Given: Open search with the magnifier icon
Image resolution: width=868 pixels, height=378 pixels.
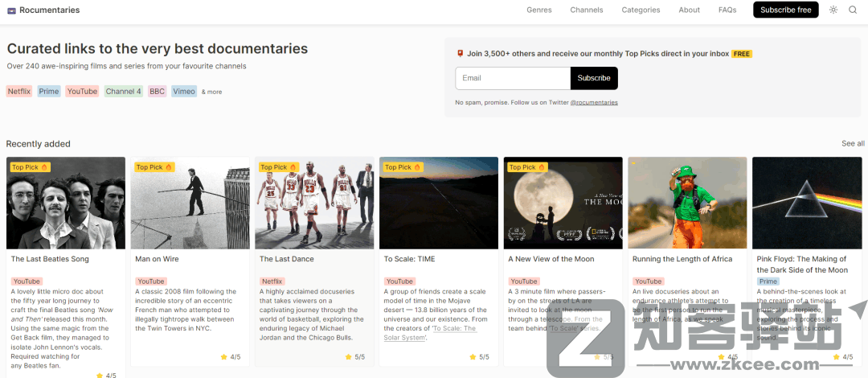Looking at the screenshot, I should (x=853, y=10).
